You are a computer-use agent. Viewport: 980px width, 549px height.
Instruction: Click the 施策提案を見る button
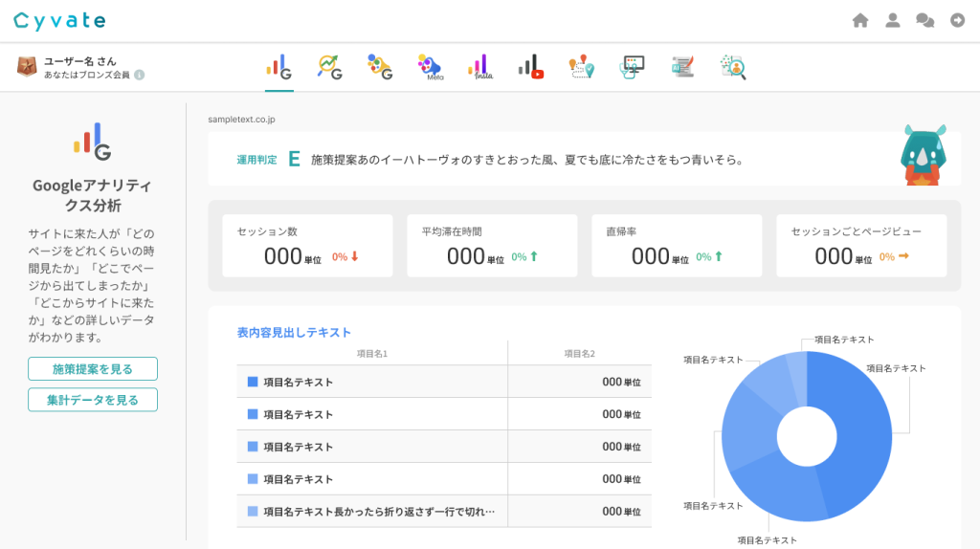(x=93, y=369)
